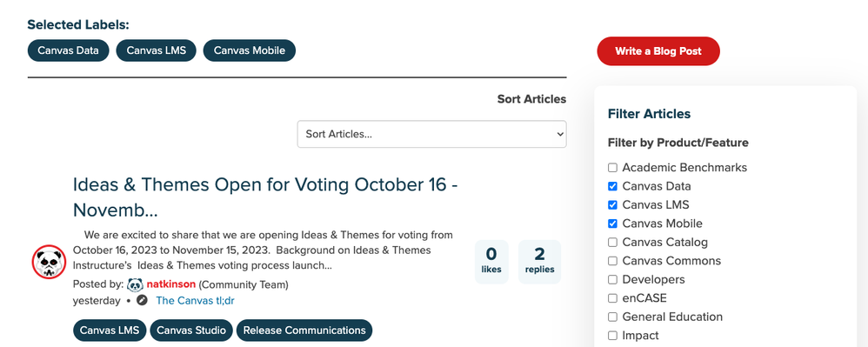Uncheck the Canvas Mobile checkbox
Screen dimensions: 868x347
tap(612, 224)
